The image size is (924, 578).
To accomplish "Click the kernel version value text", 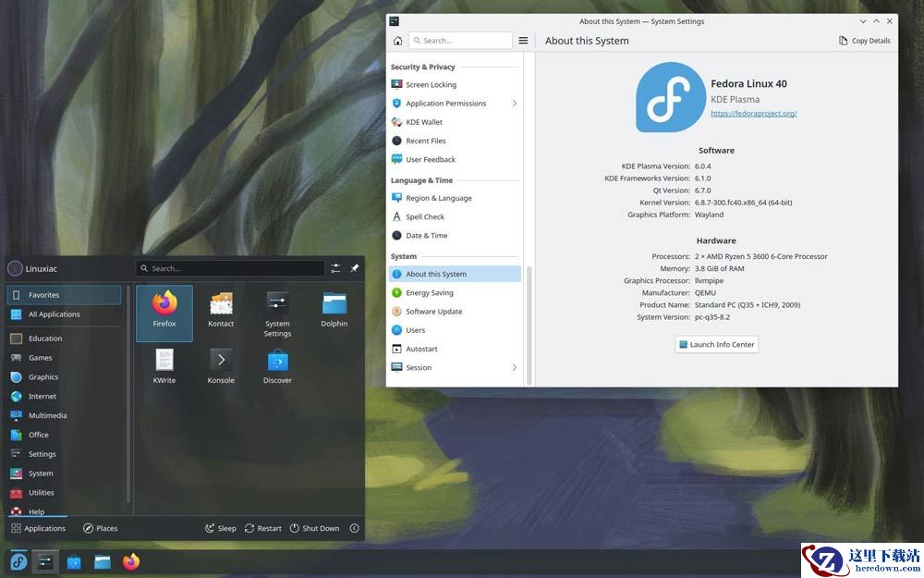I will [x=744, y=203].
